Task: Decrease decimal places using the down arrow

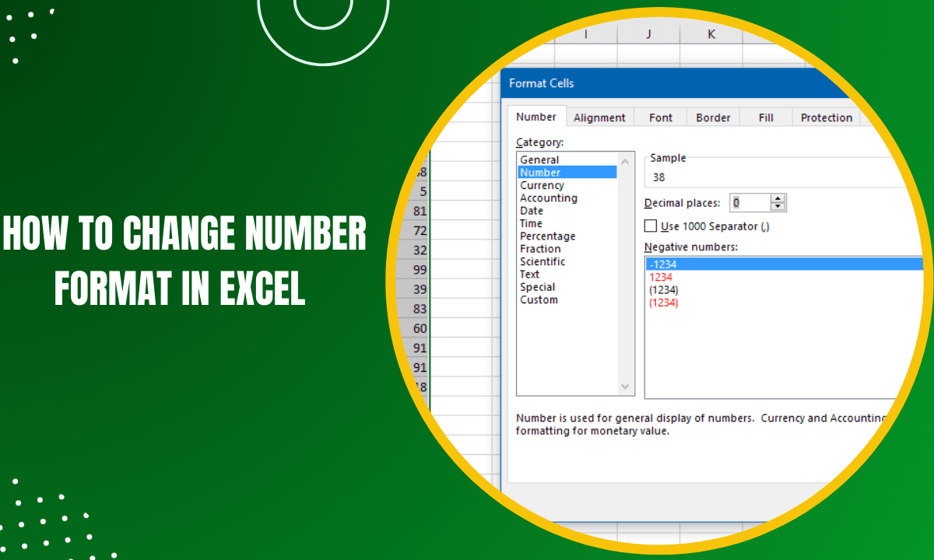Action: [776, 206]
